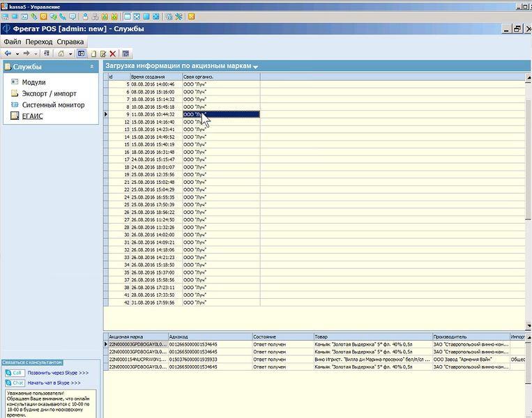Click the Позвонить через Skype link
Screen dimensions: 532x418
[58, 373]
